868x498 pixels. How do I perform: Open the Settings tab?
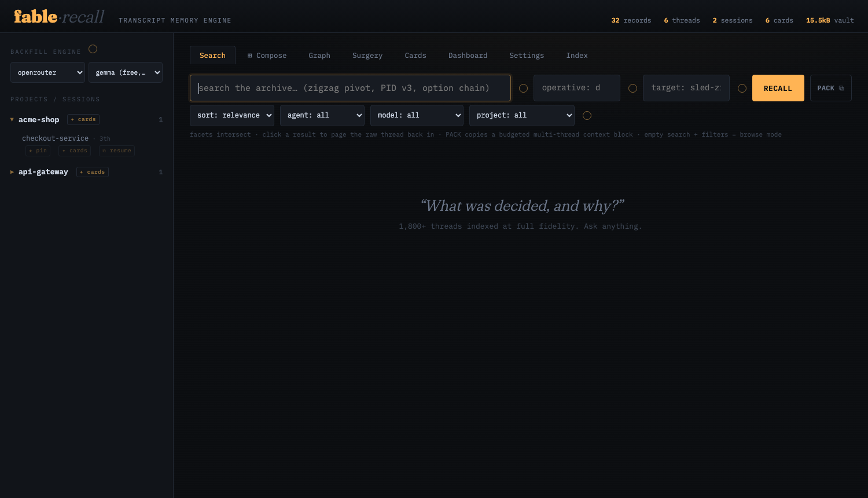click(527, 56)
